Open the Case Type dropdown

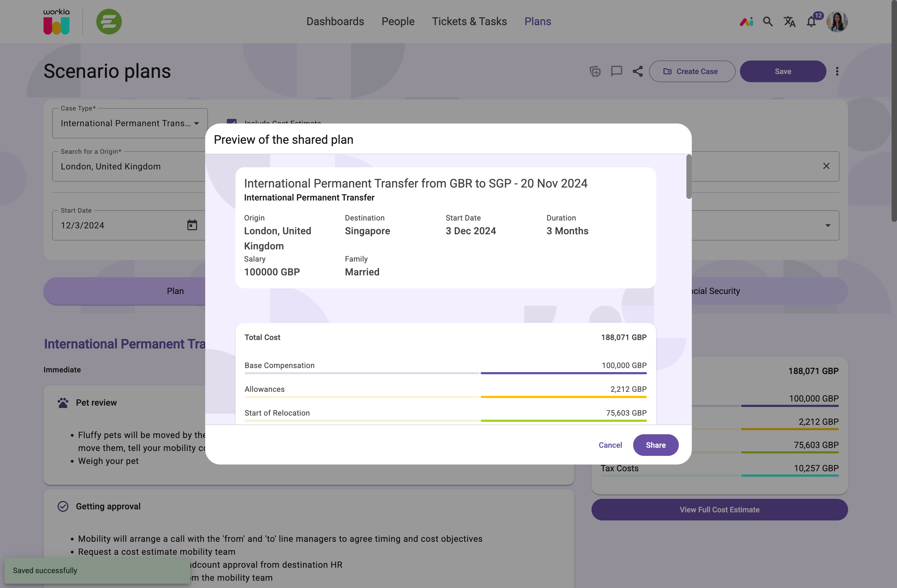pos(196,123)
